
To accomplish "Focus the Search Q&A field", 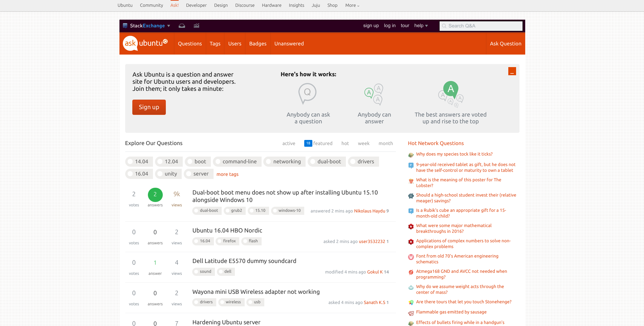I will click(x=481, y=26).
